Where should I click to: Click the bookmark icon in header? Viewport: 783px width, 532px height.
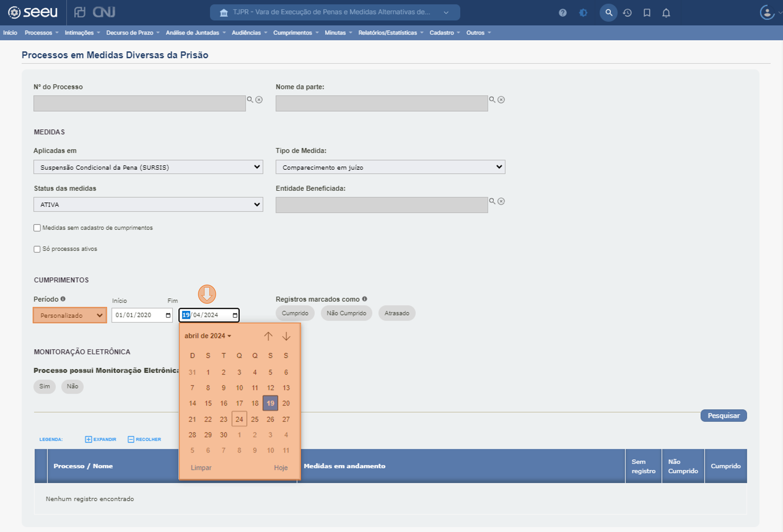point(646,13)
